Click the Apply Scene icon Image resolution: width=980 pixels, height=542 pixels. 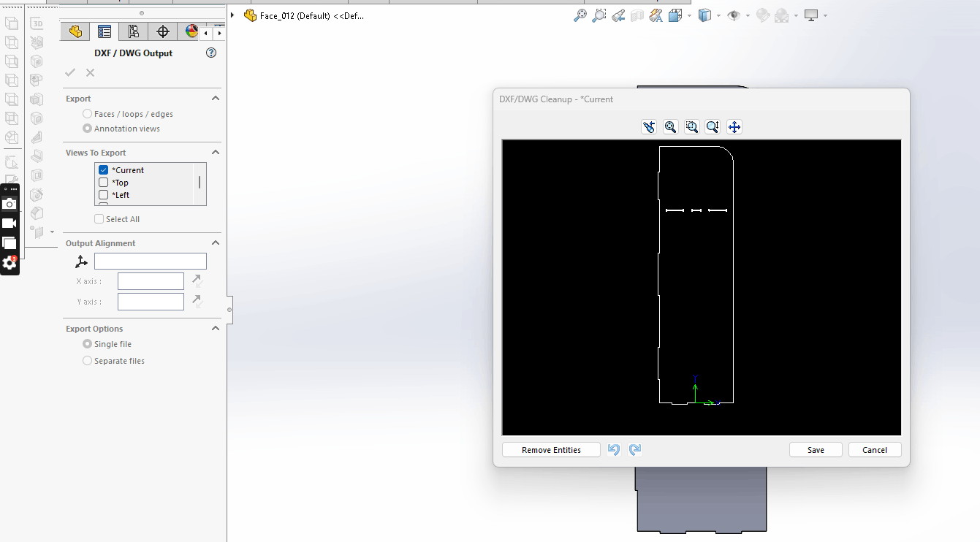(x=782, y=15)
